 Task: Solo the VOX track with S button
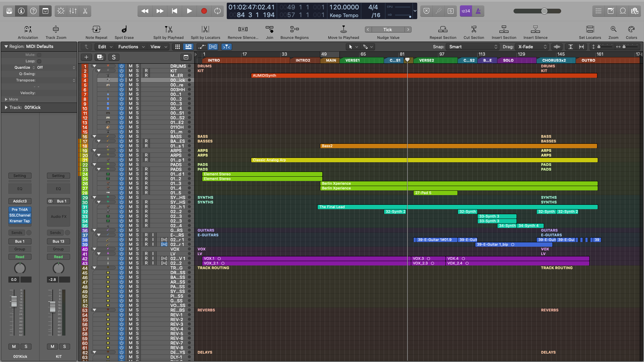[137, 249]
